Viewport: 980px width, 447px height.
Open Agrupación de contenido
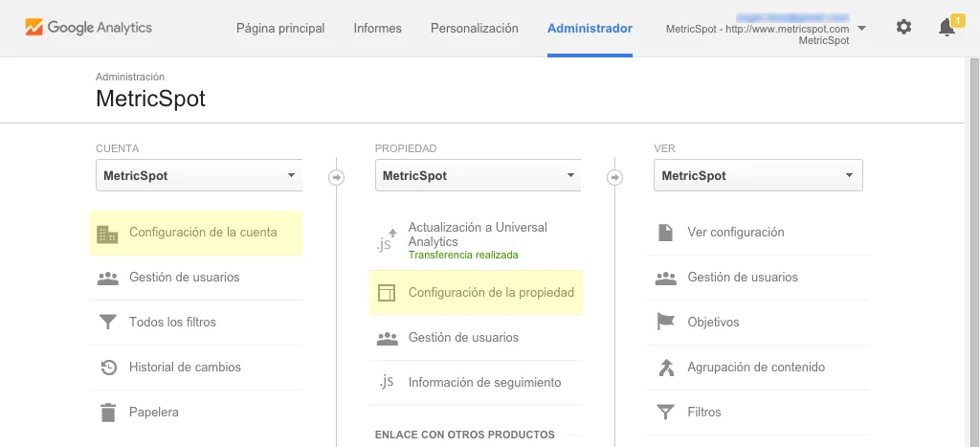click(758, 368)
